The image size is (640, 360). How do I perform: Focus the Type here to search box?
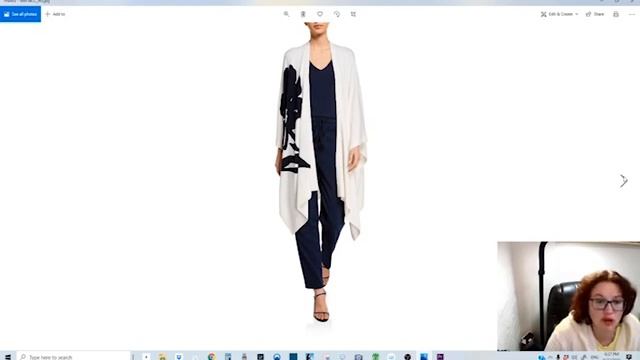pyautogui.click(x=73, y=357)
